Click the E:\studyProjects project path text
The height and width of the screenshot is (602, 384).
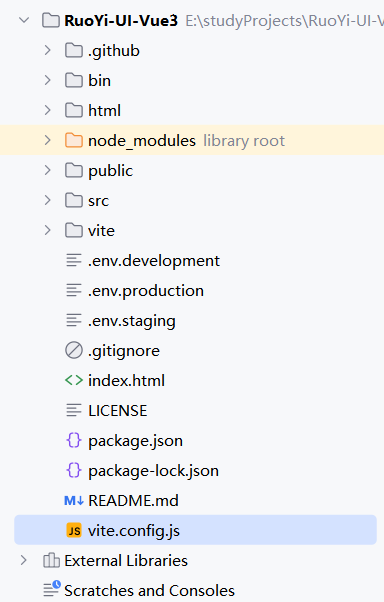pos(285,21)
